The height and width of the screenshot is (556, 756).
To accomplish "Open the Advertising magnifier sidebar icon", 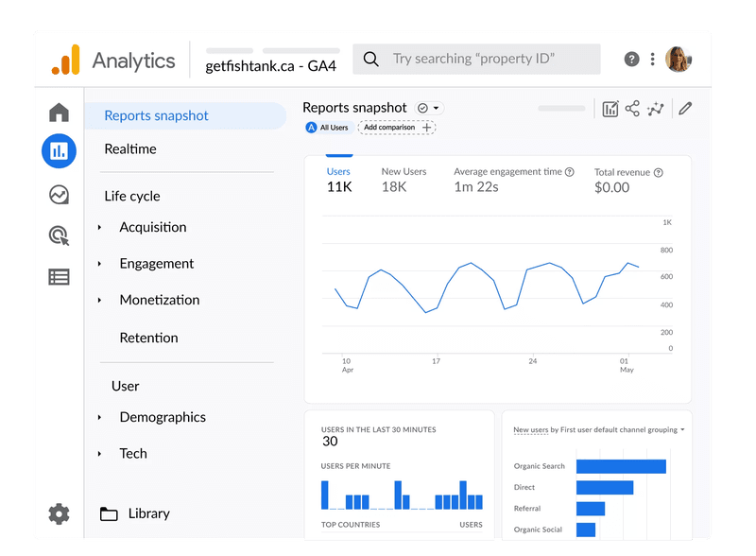I will coord(58,235).
